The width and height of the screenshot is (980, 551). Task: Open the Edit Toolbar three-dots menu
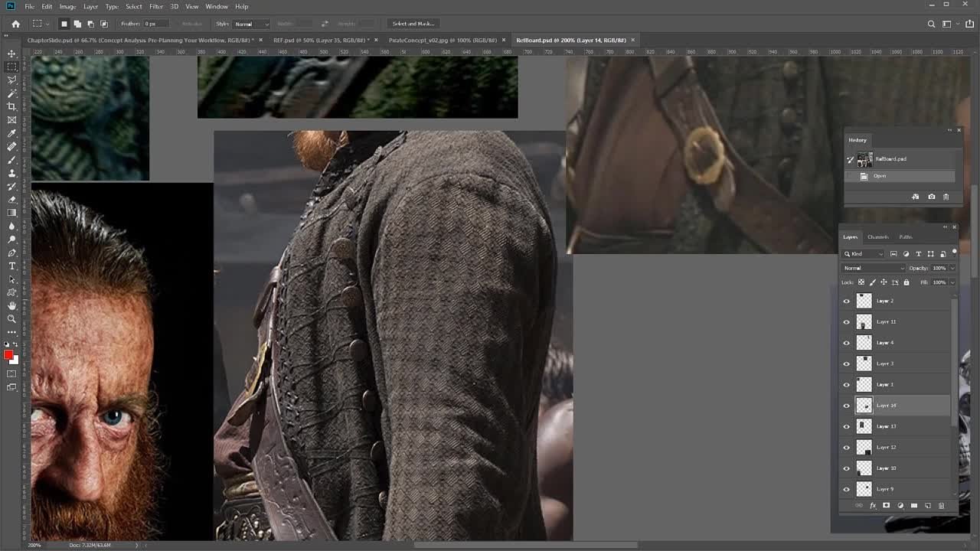click(x=11, y=332)
